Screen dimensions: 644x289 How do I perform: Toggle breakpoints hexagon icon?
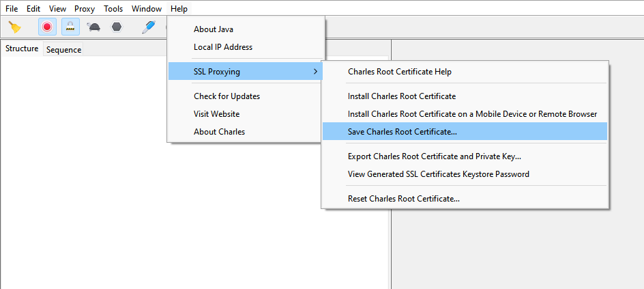pyautogui.click(x=117, y=27)
